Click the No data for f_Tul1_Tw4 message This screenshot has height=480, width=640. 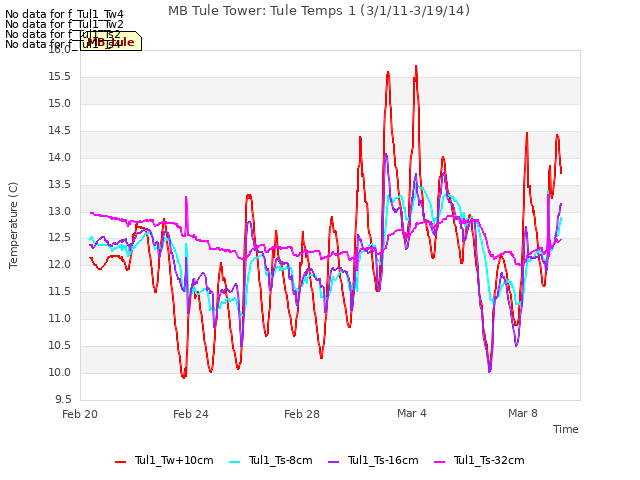click(x=64, y=15)
